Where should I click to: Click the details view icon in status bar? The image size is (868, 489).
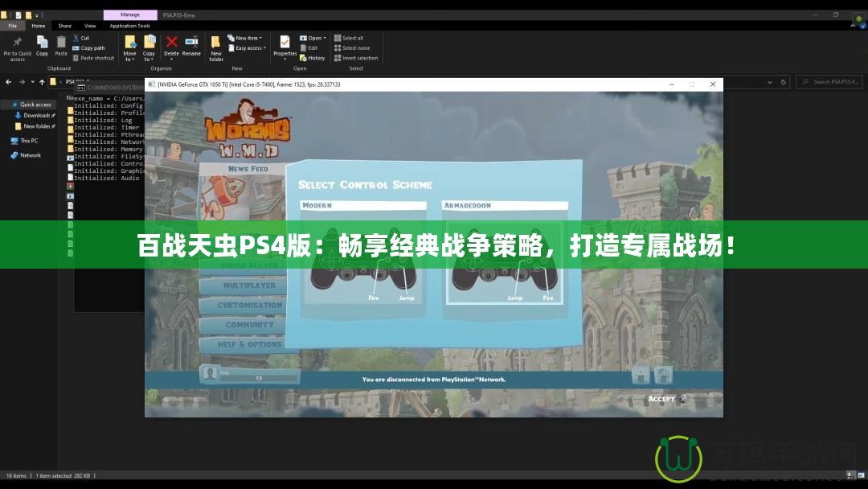pos(851,475)
